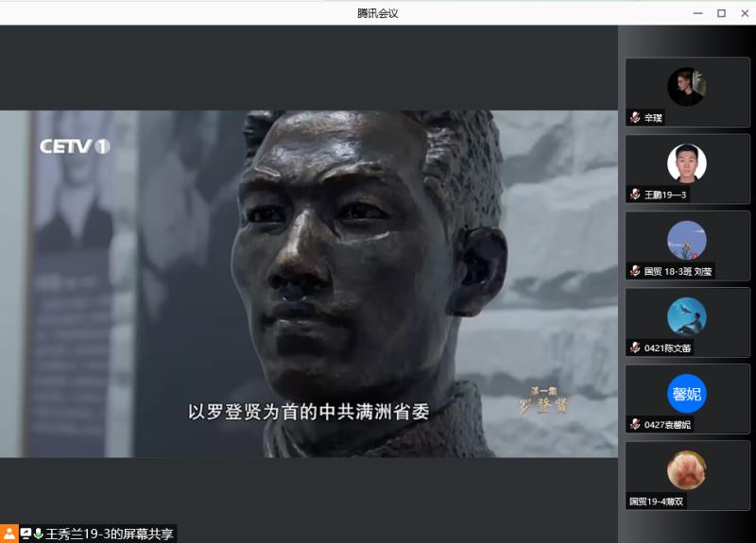Select the avatar of 国贸 18-3班 刘莹
This screenshot has height=543, width=756.
(x=687, y=240)
